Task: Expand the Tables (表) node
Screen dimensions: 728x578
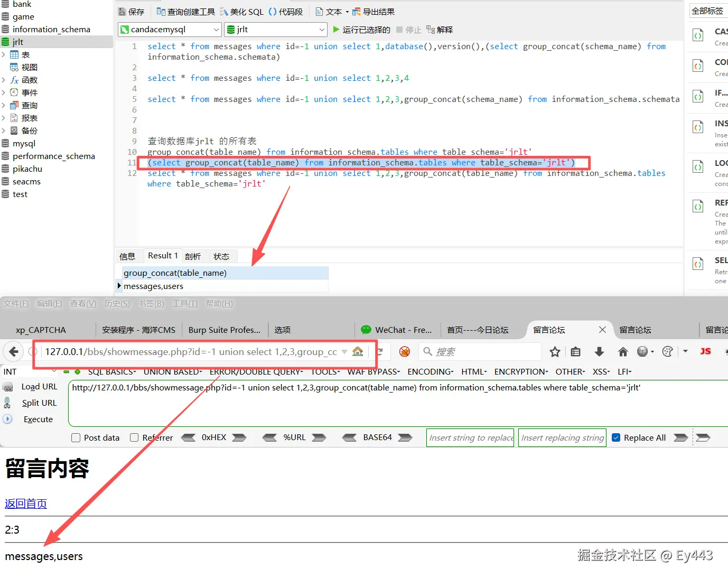Action: [x=4, y=54]
